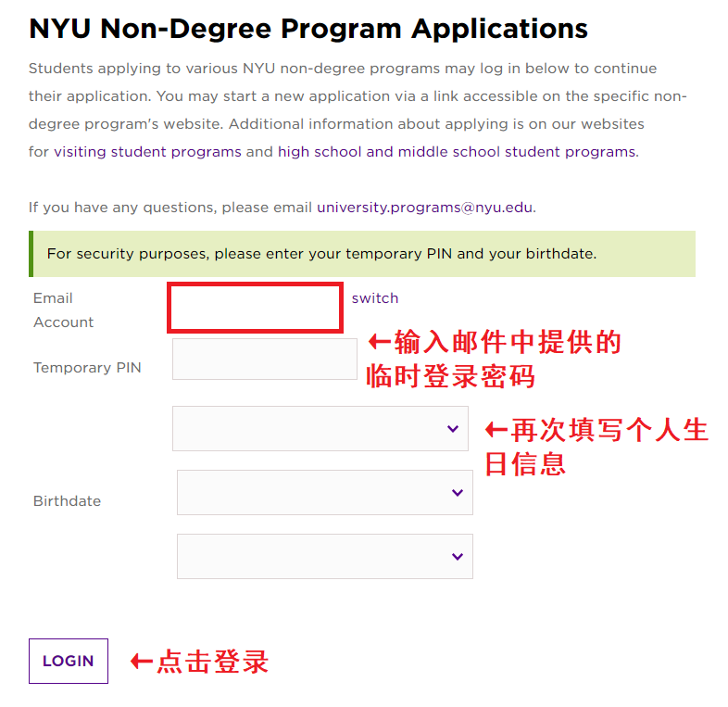
Task: Click the Birthdate label
Action: tap(67, 501)
